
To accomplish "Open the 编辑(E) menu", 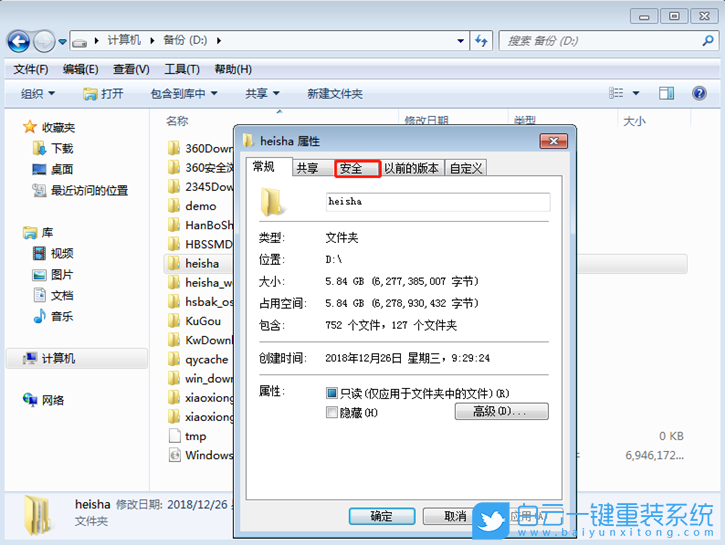I will click(80, 69).
